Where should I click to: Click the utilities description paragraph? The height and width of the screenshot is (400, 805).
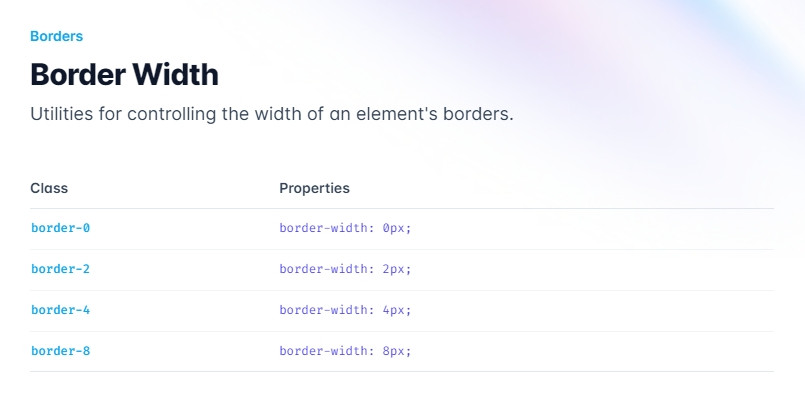(272, 114)
